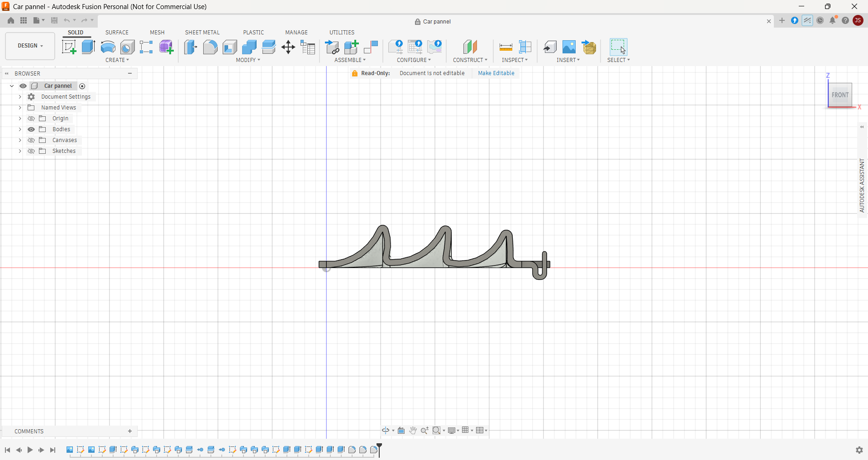Click the Construct offset plane icon

pyautogui.click(x=470, y=47)
